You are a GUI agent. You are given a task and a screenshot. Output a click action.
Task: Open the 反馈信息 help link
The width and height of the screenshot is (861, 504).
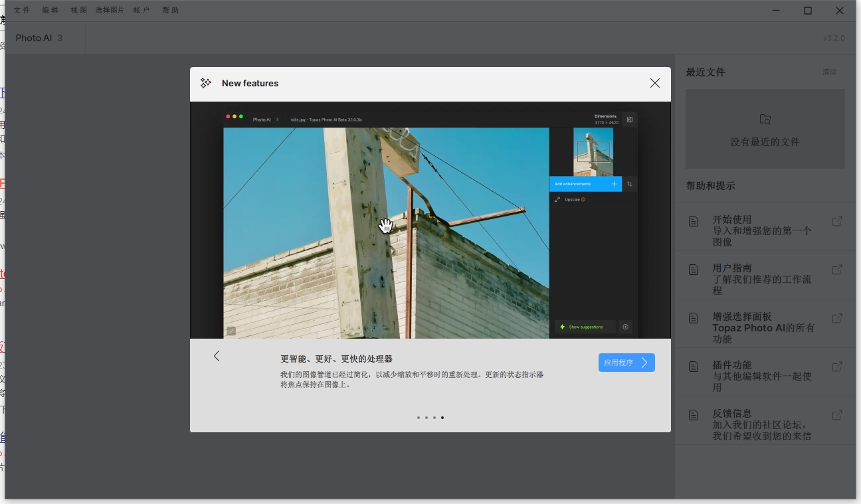click(765, 420)
